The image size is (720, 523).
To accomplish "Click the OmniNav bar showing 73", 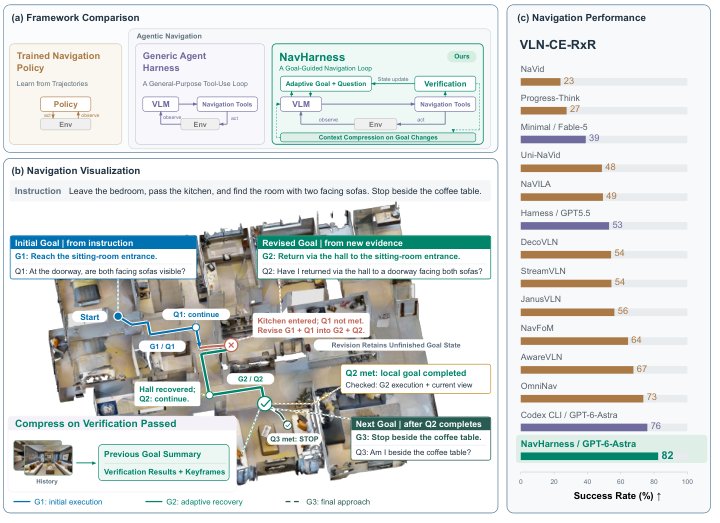I will pos(582,399).
